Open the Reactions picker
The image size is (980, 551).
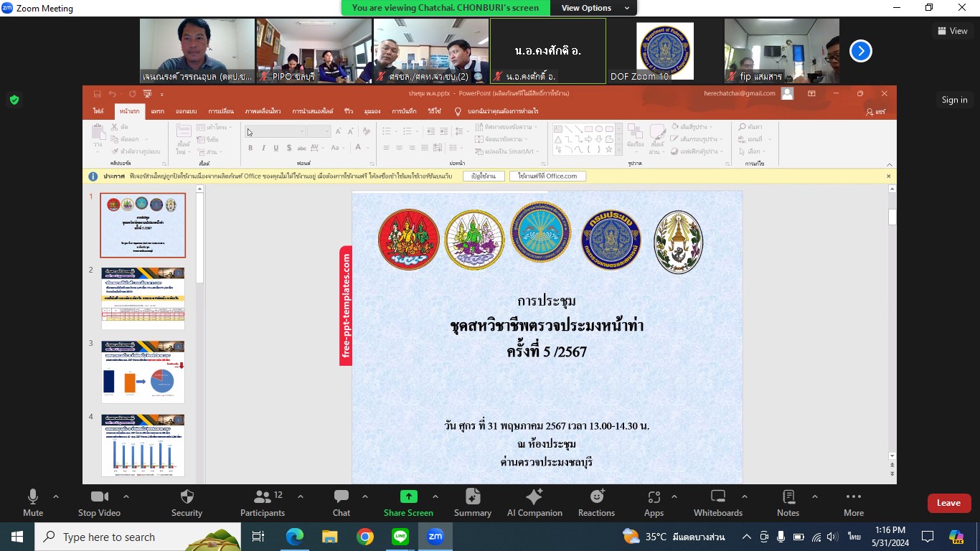click(596, 502)
